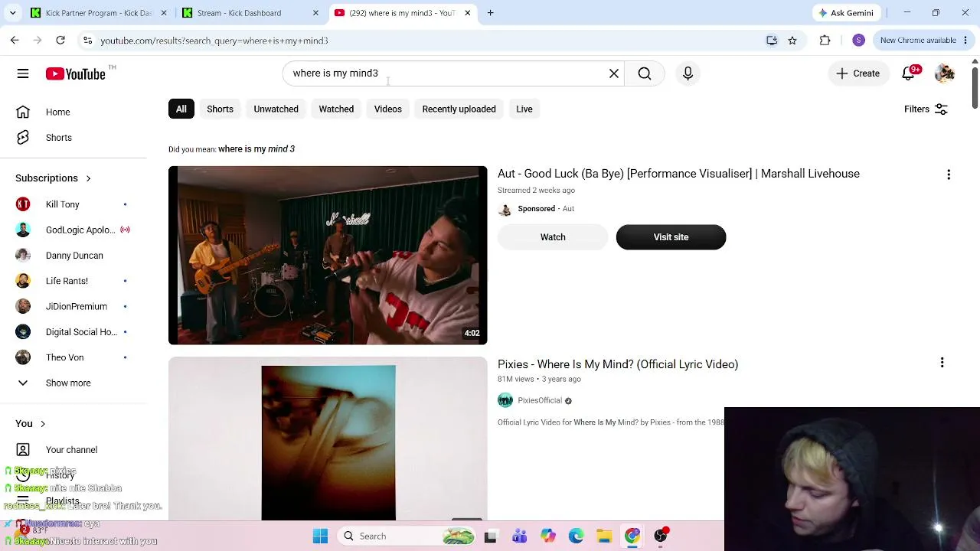Viewport: 980px width, 551px height.
Task: Go to the YouTube logo homepage
Action: coord(75,73)
